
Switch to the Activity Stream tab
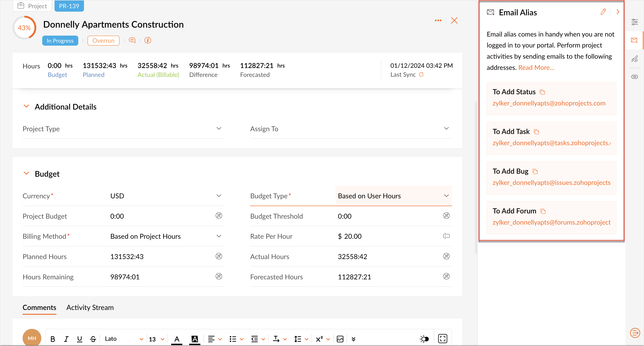[x=90, y=307]
